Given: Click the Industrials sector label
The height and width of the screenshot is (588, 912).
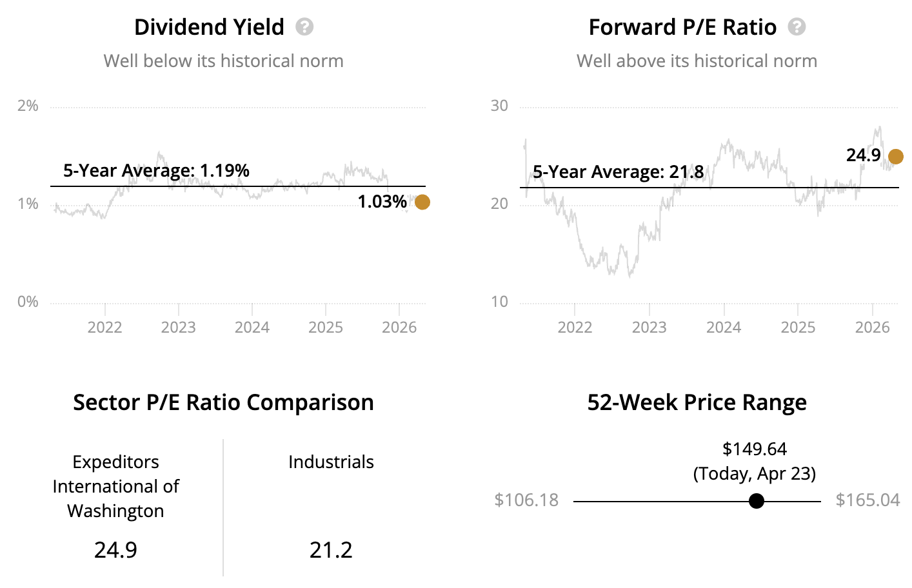Looking at the screenshot, I should point(331,462).
